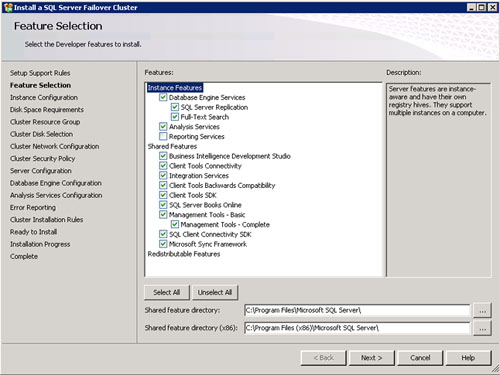Uncheck Database Engine Services
The height and width of the screenshot is (375, 500).
(x=163, y=97)
